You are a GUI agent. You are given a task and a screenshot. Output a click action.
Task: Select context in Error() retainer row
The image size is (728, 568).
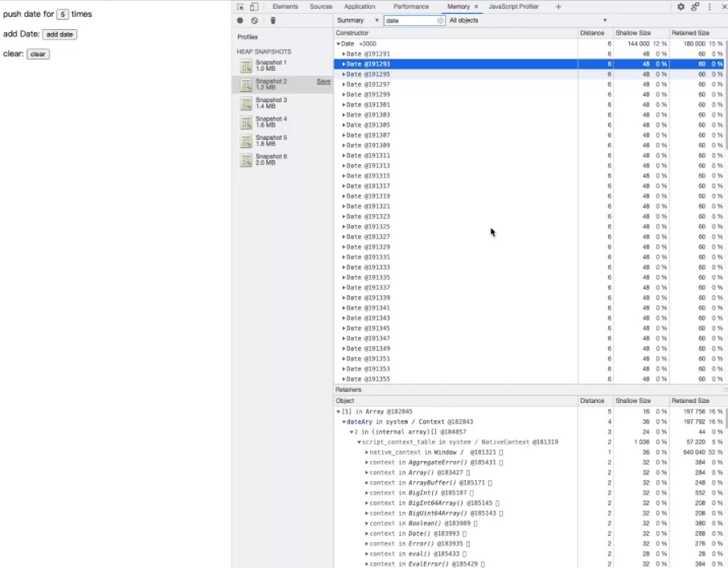[529, 544]
